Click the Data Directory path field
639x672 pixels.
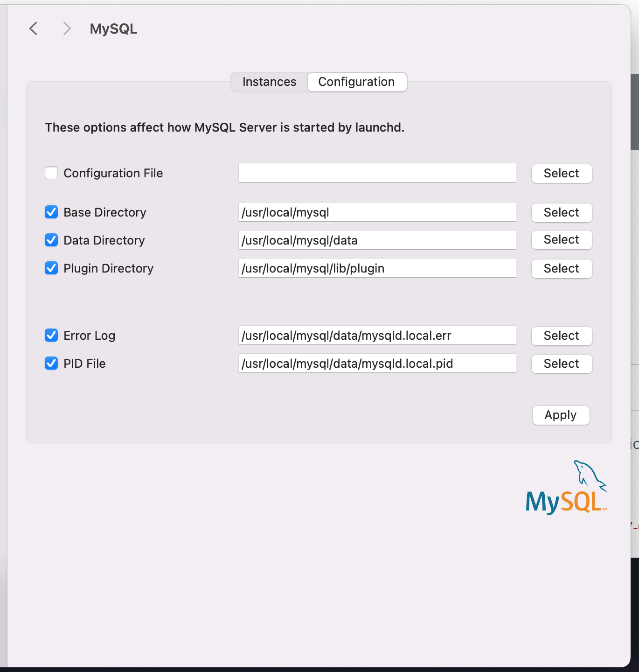377,240
